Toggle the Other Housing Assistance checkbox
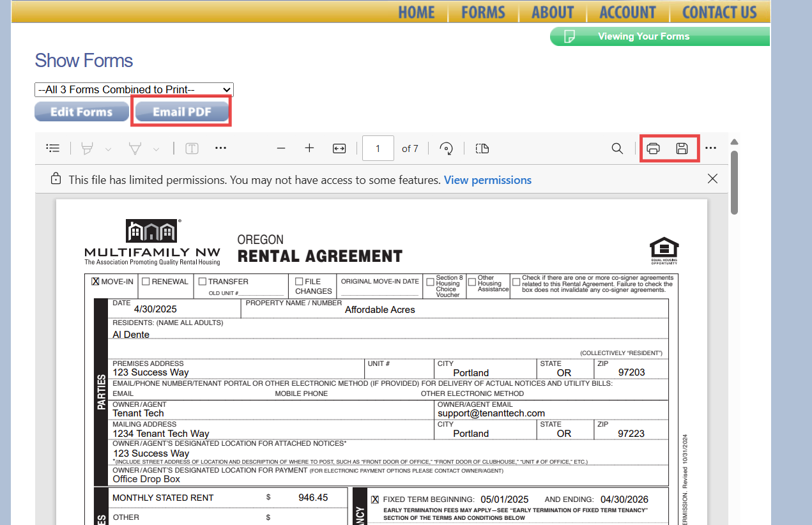Screen dimensions: 812x525 (x=472, y=281)
